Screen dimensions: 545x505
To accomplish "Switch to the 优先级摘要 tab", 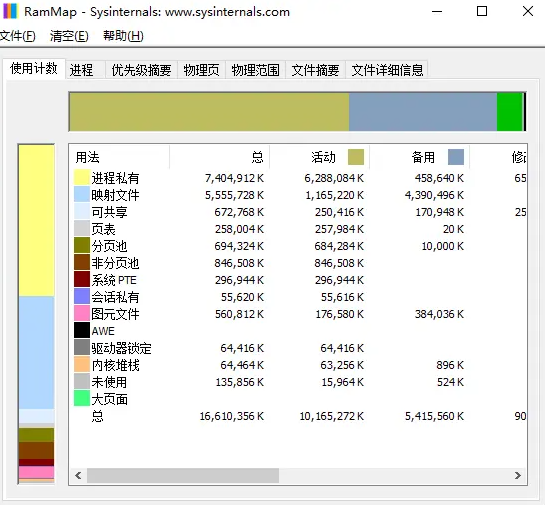I will click(141, 70).
